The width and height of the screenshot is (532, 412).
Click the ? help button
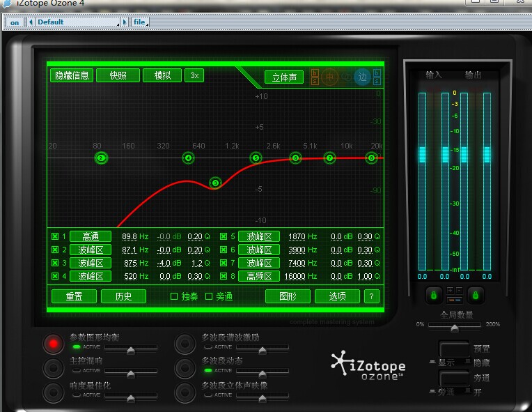coord(372,296)
